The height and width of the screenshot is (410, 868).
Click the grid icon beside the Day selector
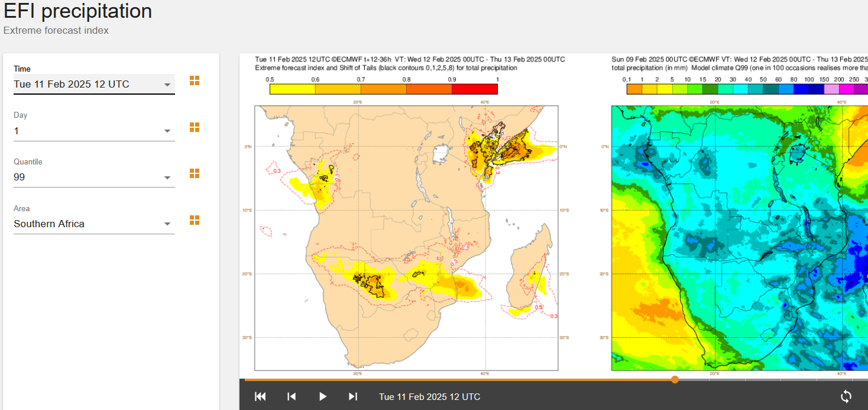(195, 127)
